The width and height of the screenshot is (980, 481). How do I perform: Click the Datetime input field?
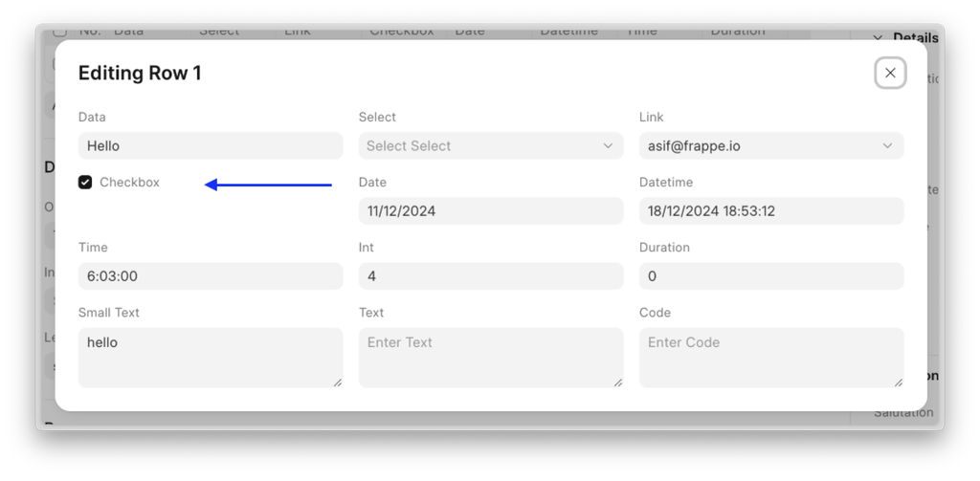770,211
